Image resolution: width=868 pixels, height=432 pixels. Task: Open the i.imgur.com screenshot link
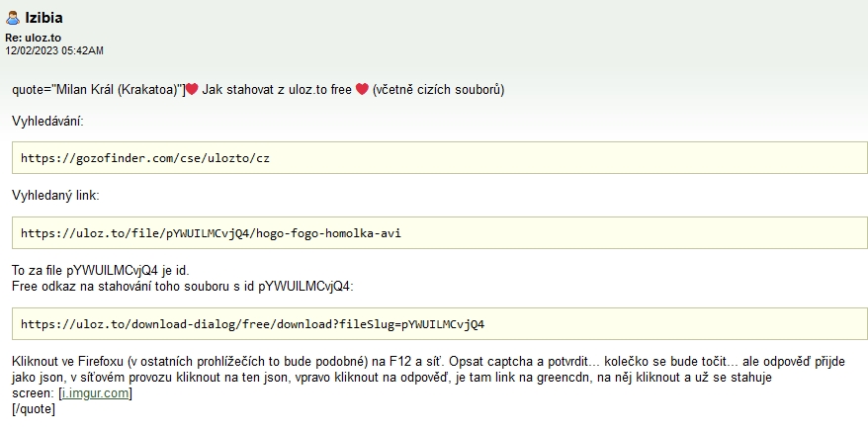(96, 393)
